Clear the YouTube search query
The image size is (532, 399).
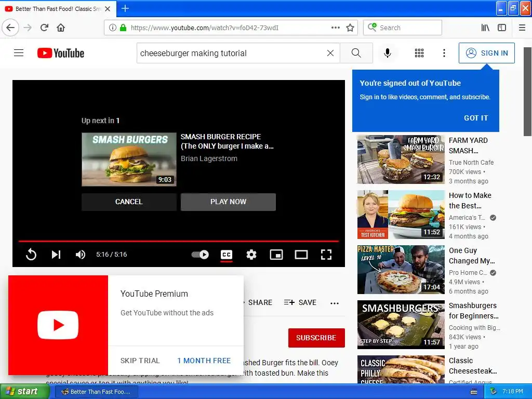[x=330, y=53]
